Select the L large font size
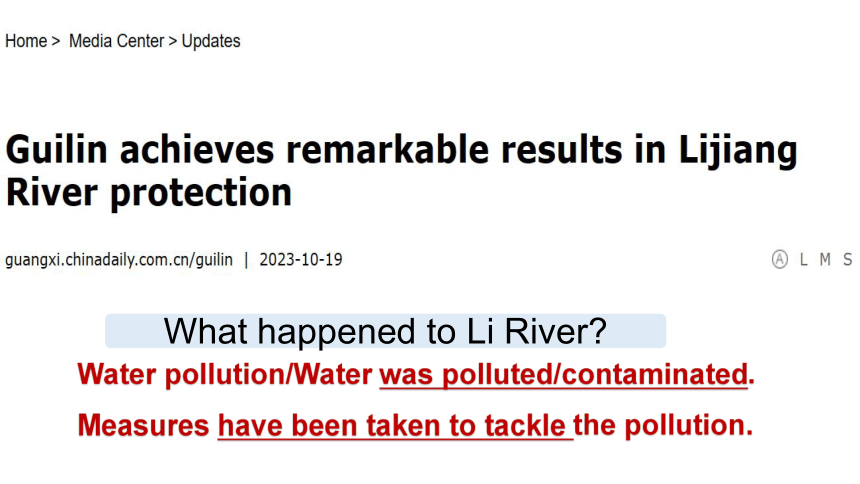 point(804,260)
